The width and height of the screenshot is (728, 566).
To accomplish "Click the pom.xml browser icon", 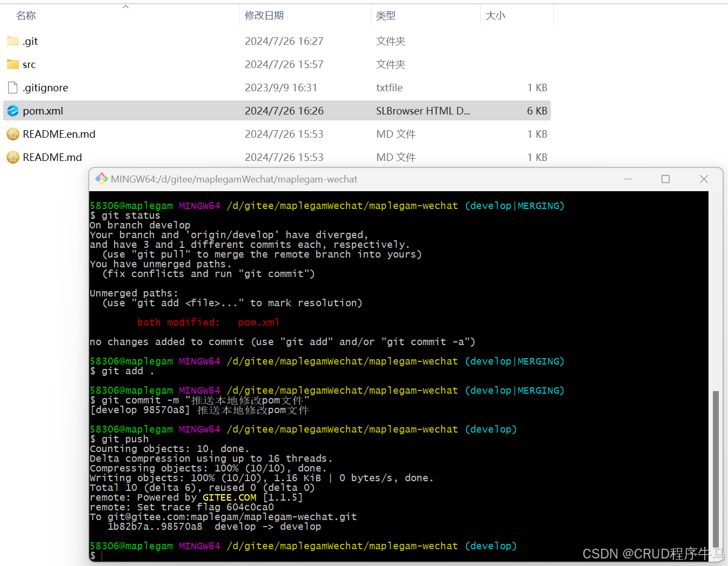I will point(13,111).
